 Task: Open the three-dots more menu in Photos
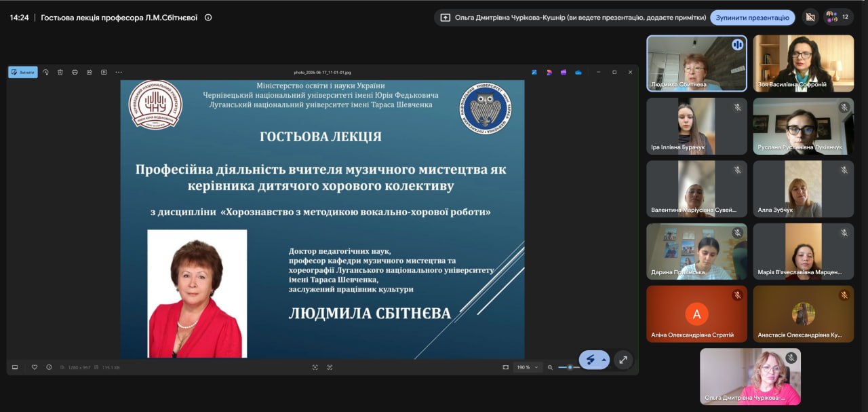[x=119, y=72]
